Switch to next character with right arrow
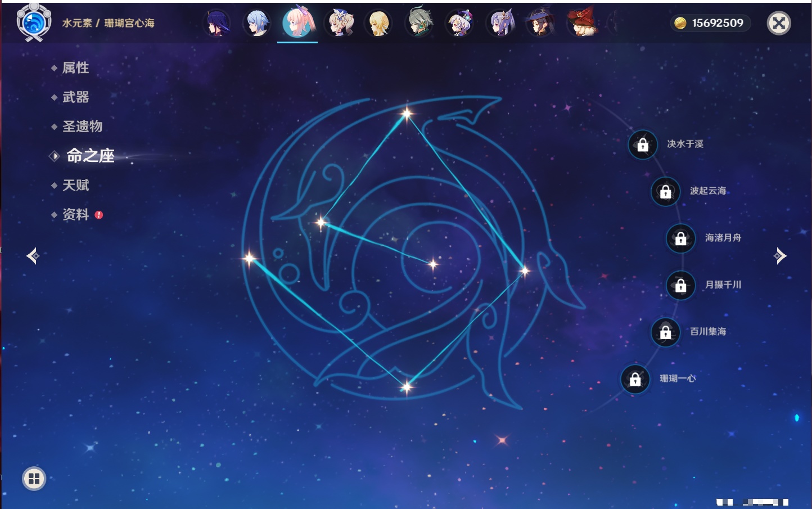 (x=780, y=256)
